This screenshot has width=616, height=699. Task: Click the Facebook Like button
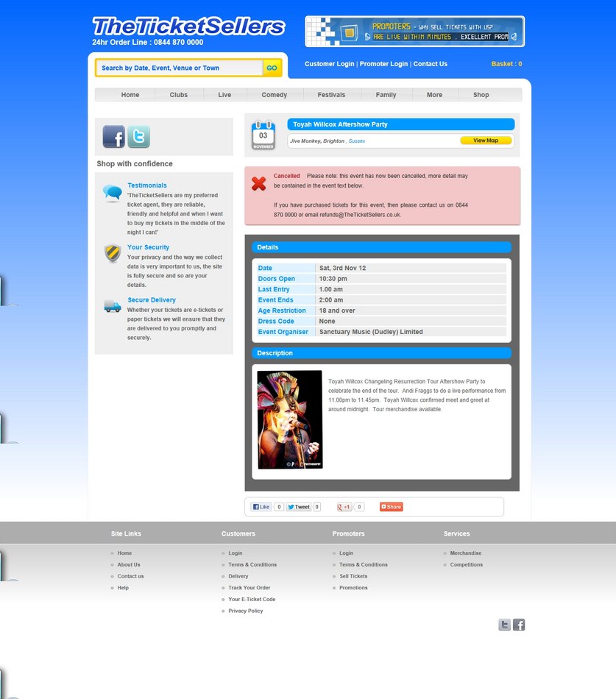coord(261,507)
